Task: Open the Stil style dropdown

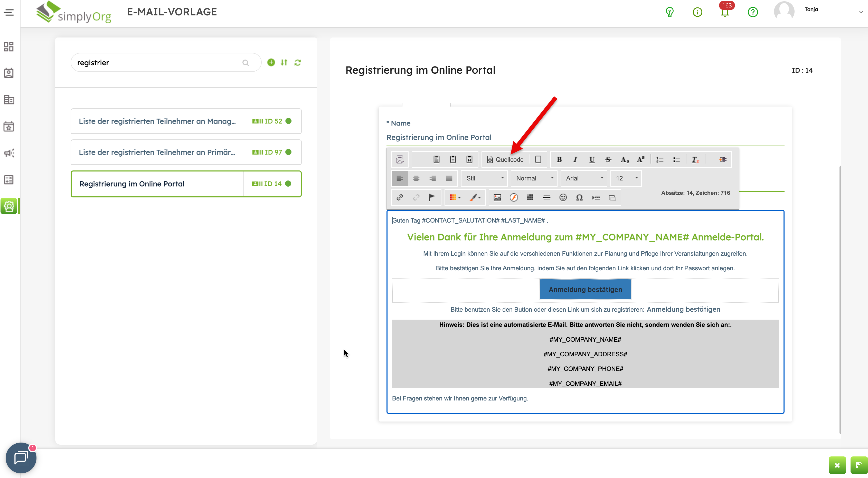Action: coord(485,178)
